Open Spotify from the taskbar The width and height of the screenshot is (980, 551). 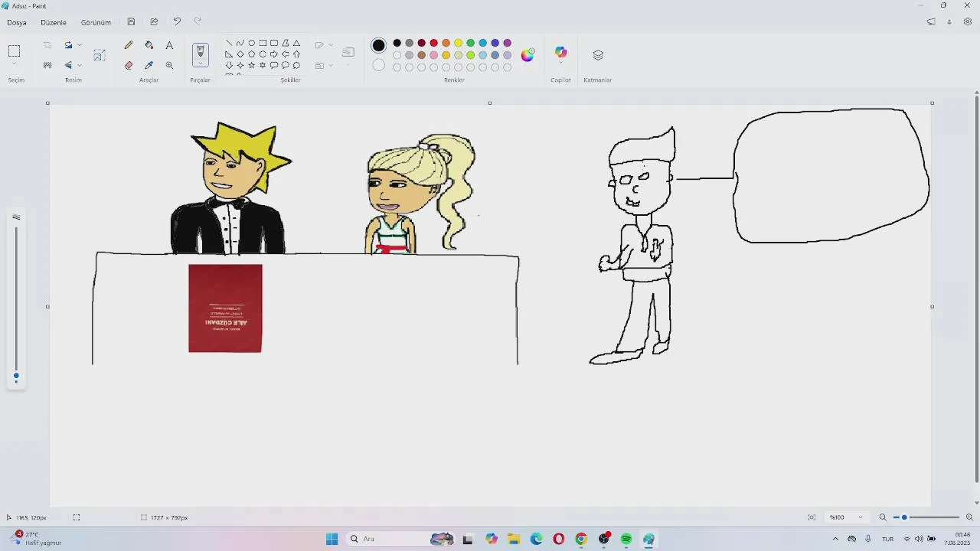click(x=626, y=539)
